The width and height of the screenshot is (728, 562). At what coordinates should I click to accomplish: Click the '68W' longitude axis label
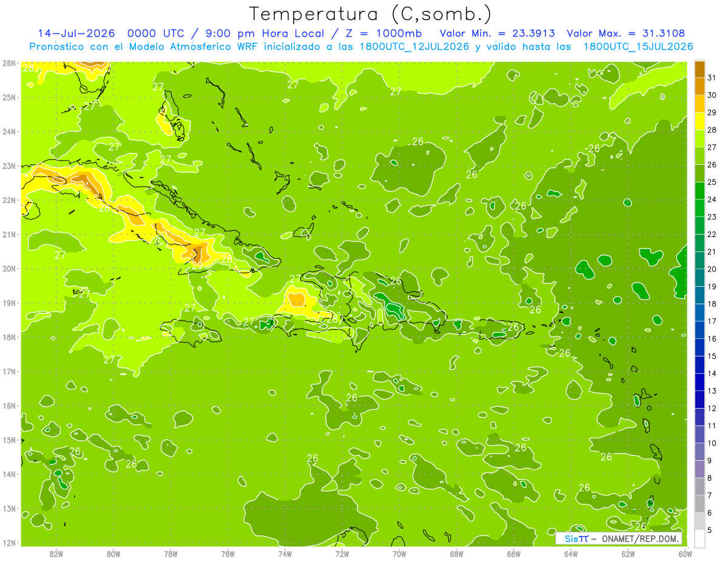(x=457, y=554)
